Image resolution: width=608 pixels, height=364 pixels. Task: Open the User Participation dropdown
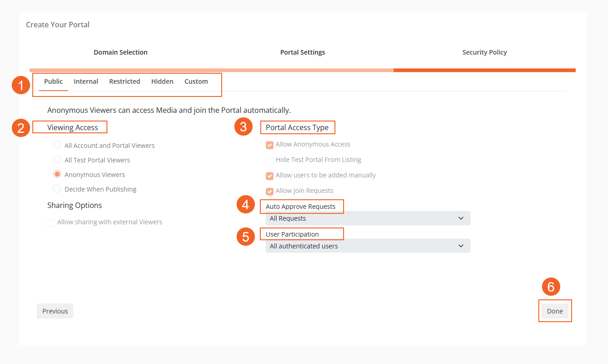tap(368, 246)
